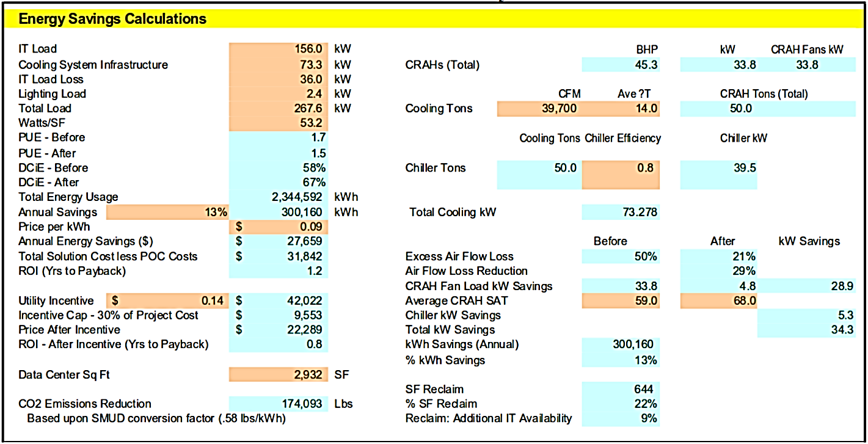Select the SF Reclaim cell 644
Viewport: 868px width, 444px height.
621,389
